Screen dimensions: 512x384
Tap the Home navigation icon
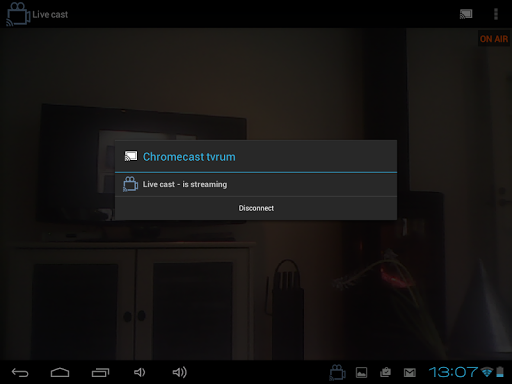[x=60, y=372]
